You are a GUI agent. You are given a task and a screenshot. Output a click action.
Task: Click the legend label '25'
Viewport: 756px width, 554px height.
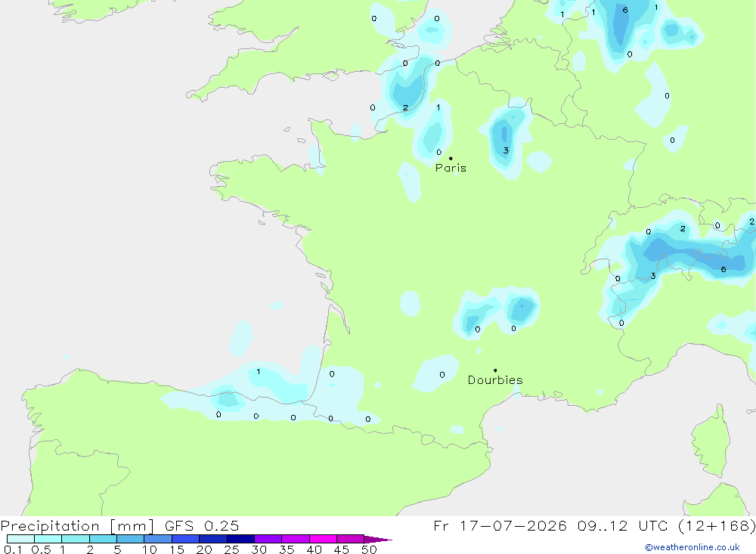pyautogui.click(x=231, y=549)
